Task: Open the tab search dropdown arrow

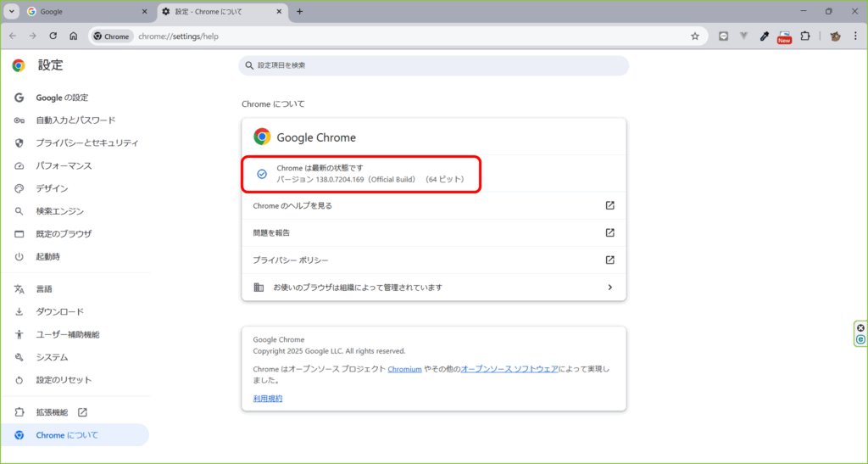Action: 12,11
